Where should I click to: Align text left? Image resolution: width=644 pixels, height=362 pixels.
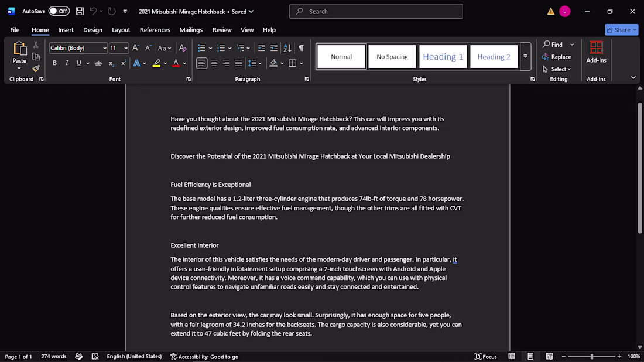[201, 63]
